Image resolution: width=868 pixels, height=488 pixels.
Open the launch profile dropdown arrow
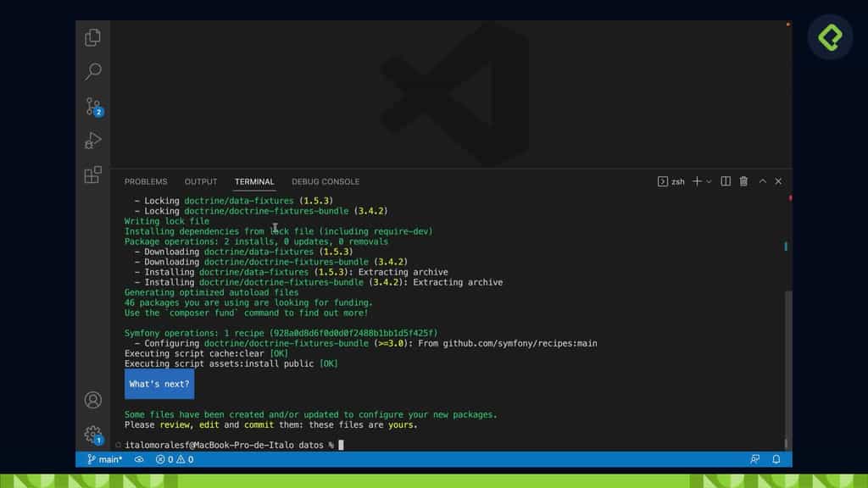pos(709,181)
